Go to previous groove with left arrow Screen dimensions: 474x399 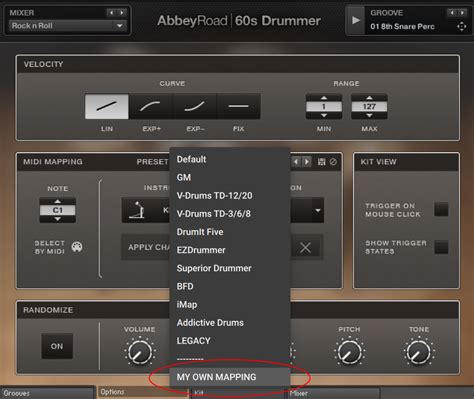[452, 13]
